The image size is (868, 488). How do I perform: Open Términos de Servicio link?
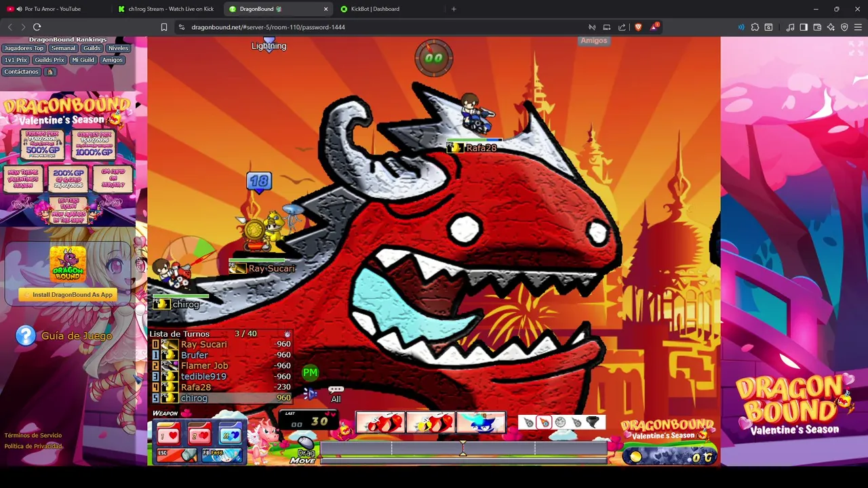coord(33,435)
